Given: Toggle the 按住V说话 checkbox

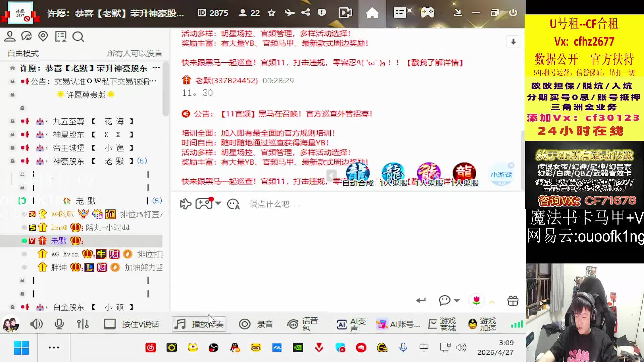Looking at the screenshot, I should click(x=110, y=324).
